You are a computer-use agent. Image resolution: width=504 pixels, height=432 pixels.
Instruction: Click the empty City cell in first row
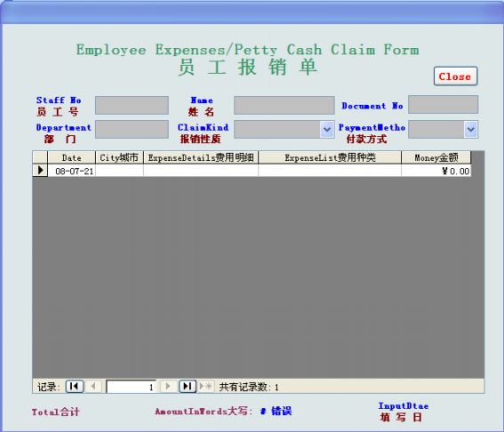coord(119,171)
